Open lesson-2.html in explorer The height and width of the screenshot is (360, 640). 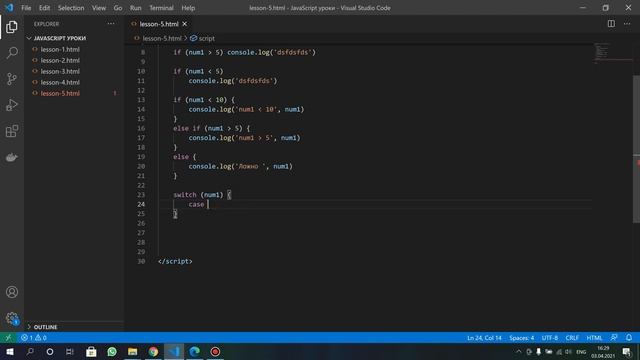pos(60,60)
